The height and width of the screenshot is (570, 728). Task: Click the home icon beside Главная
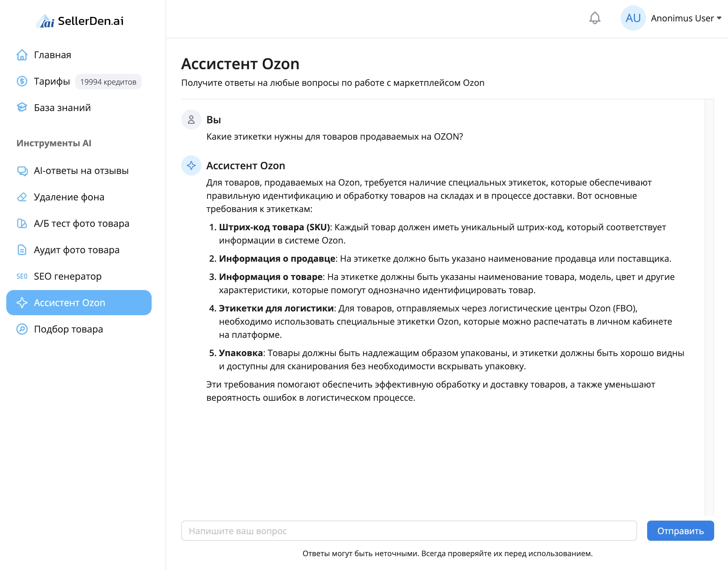point(22,55)
